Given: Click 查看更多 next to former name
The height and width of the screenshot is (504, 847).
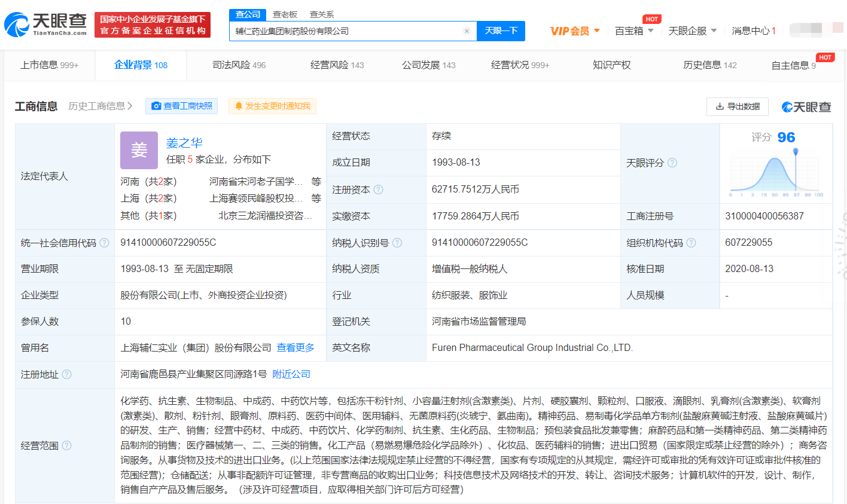Looking at the screenshot, I should (295, 347).
